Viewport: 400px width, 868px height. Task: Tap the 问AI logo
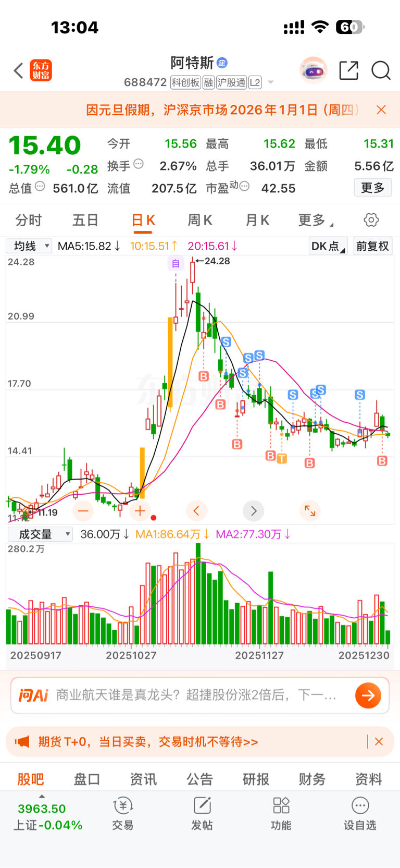[x=33, y=695]
